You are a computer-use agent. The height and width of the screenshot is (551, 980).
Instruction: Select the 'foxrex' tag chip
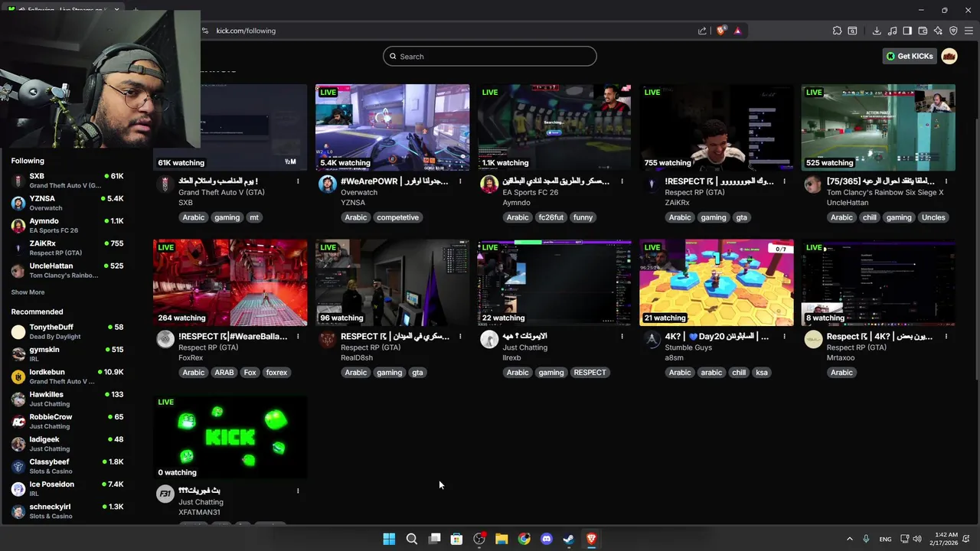tap(276, 373)
